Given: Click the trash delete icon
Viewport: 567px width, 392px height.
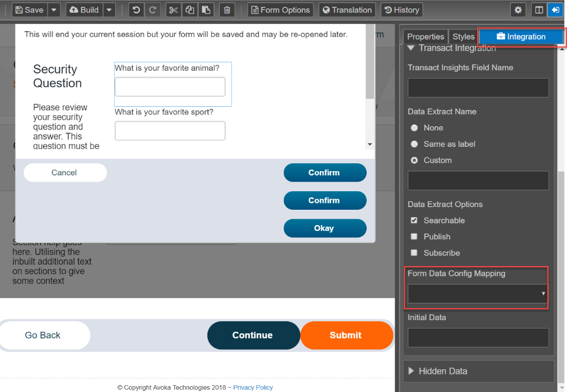Looking at the screenshot, I should point(227,10).
